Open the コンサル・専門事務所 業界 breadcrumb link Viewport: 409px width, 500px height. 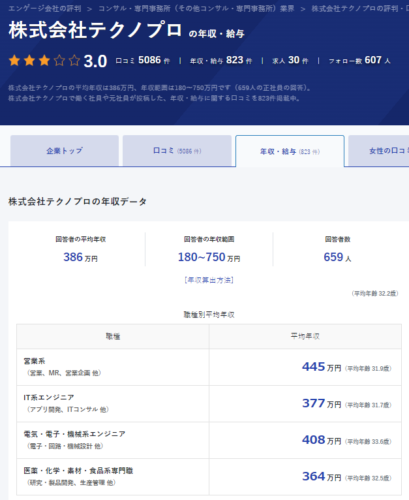tap(196, 8)
